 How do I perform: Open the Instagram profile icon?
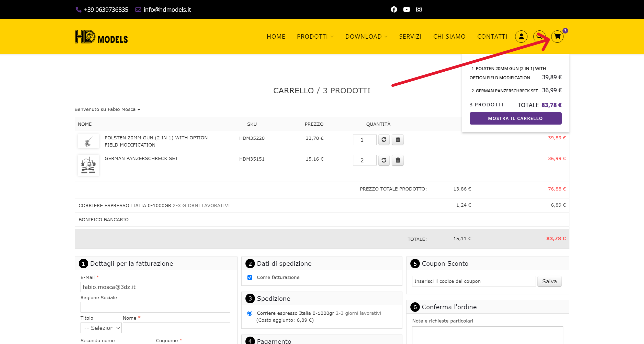419,9
